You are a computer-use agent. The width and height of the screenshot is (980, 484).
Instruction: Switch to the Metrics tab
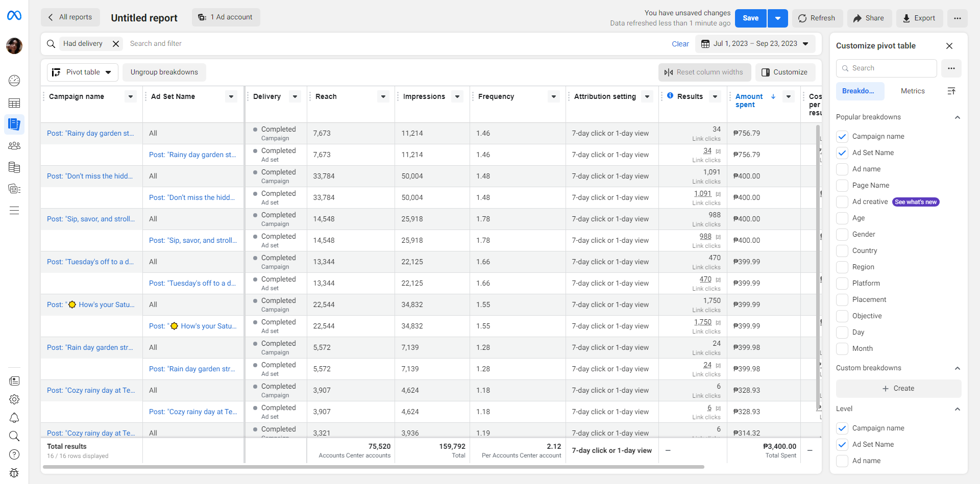(913, 91)
